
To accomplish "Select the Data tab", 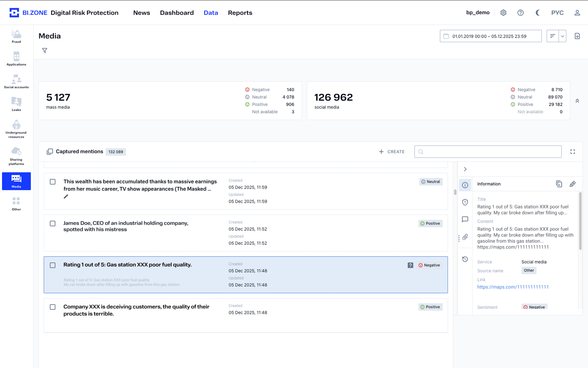I will click(211, 13).
